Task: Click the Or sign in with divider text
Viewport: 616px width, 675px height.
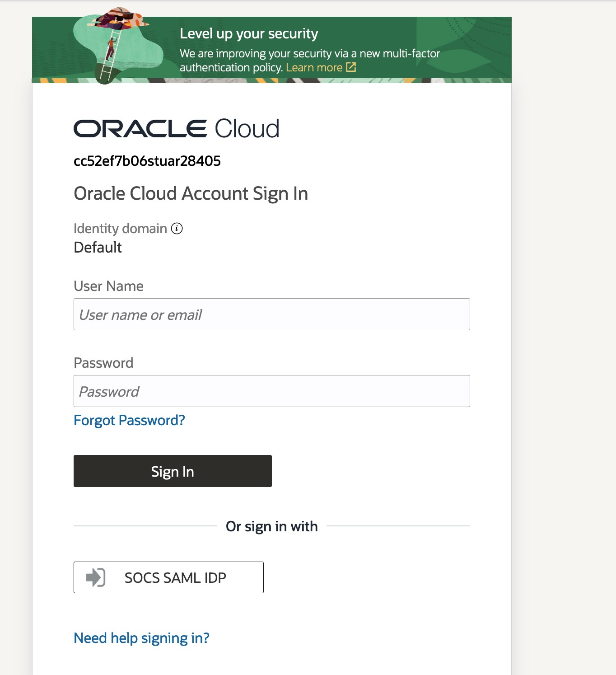Action: click(x=271, y=526)
